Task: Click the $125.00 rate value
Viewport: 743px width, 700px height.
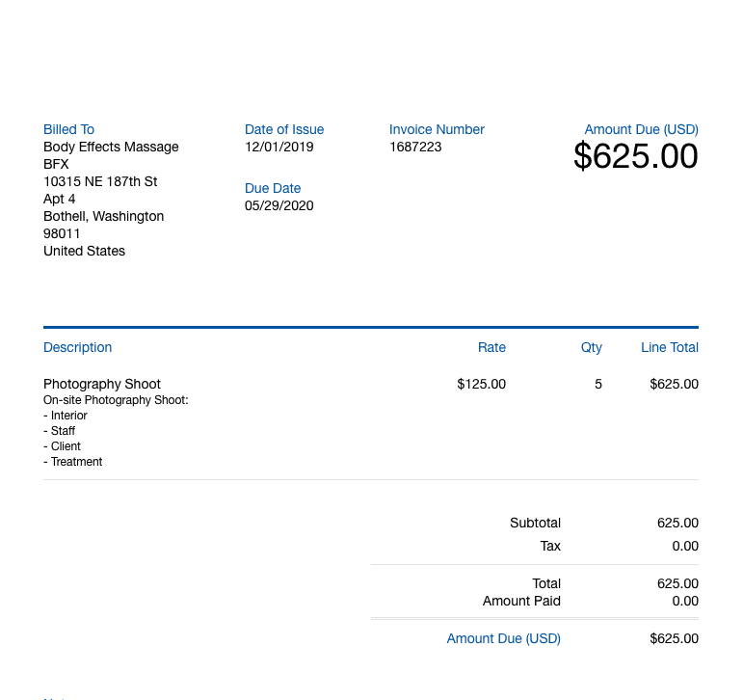Action: pos(482,384)
